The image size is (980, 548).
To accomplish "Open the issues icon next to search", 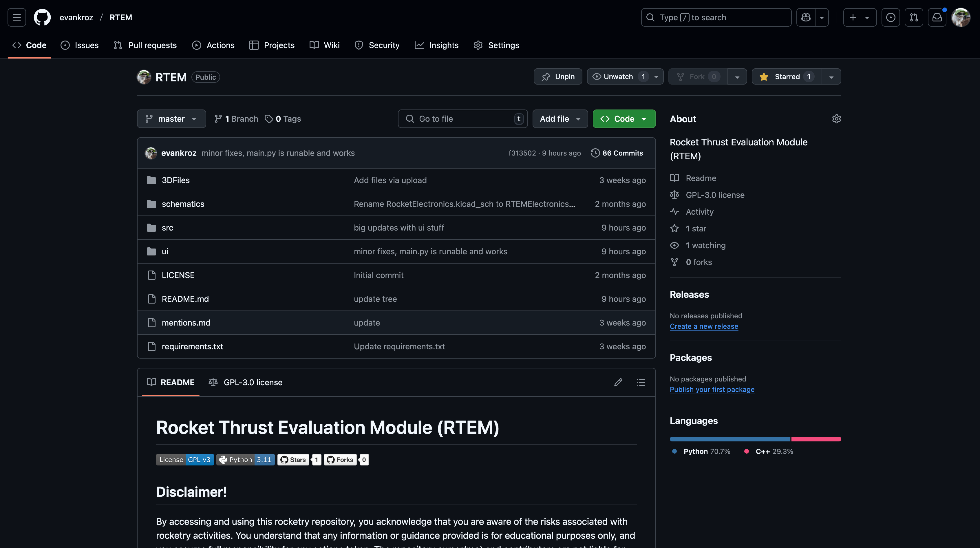I will pyautogui.click(x=890, y=17).
